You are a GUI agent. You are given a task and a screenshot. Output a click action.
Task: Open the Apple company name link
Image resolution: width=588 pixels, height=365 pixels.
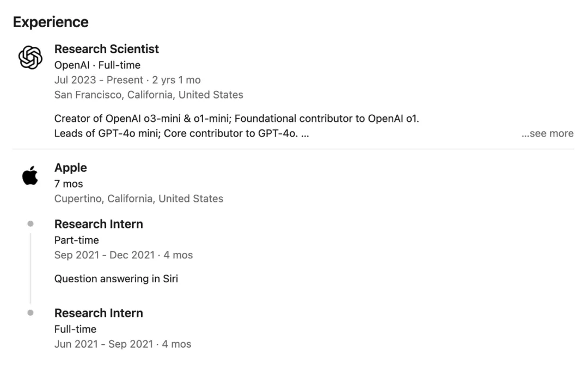(x=71, y=168)
